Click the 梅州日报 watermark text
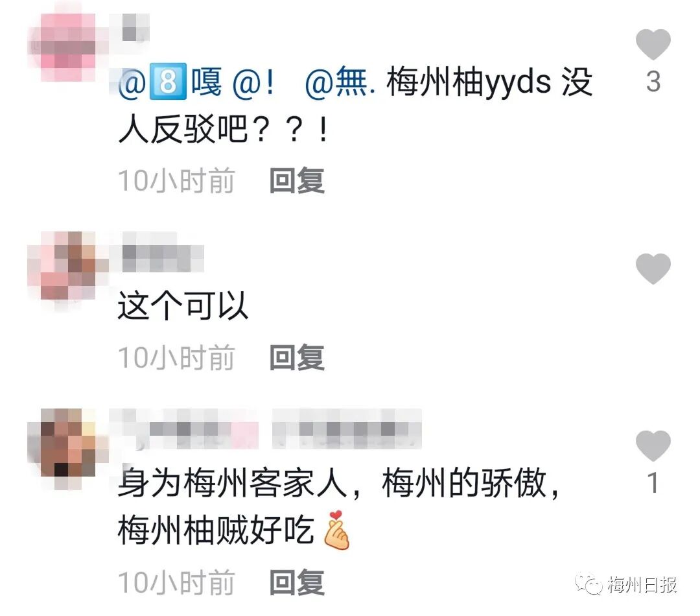 point(642,584)
